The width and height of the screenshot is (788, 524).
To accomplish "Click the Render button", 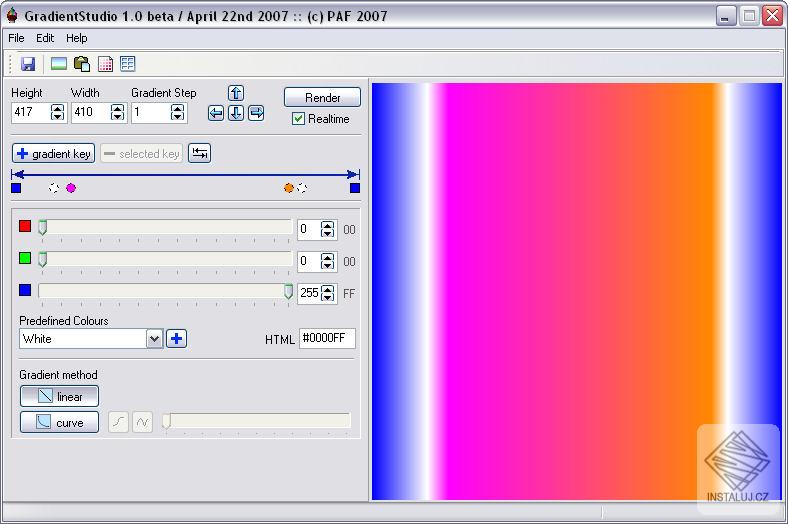I will coord(322,97).
